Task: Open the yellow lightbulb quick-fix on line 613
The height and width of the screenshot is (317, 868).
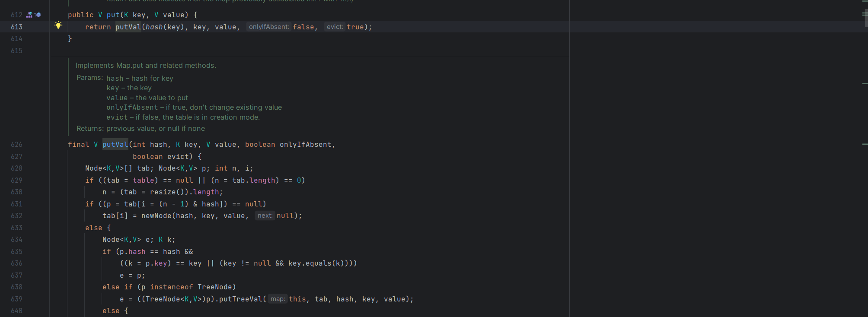Action: click(58, 25)
